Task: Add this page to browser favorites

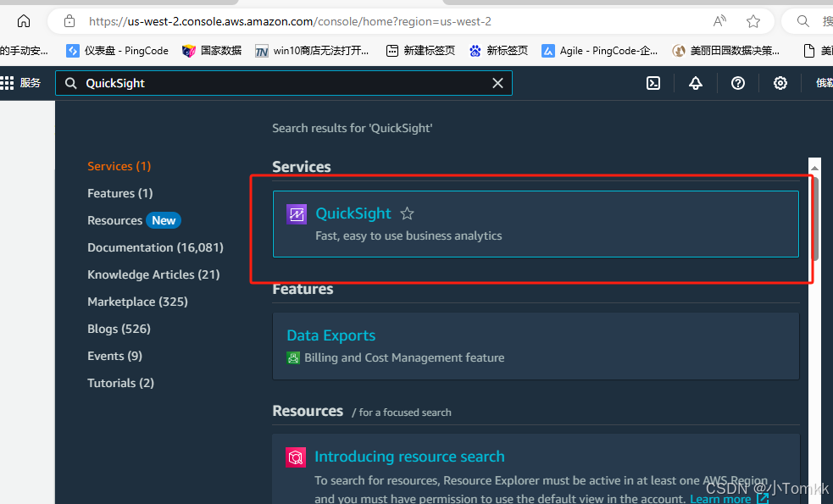Action: (753, 21)
